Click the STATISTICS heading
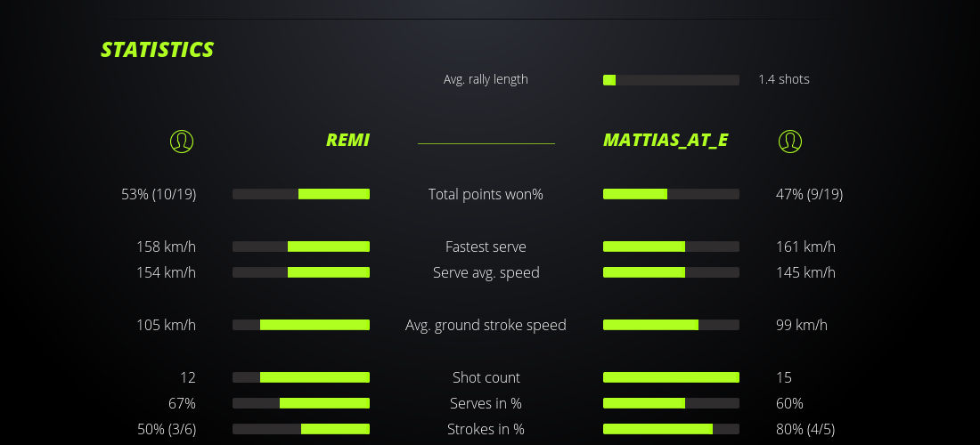980x445 pixels. tap(158, 50)
